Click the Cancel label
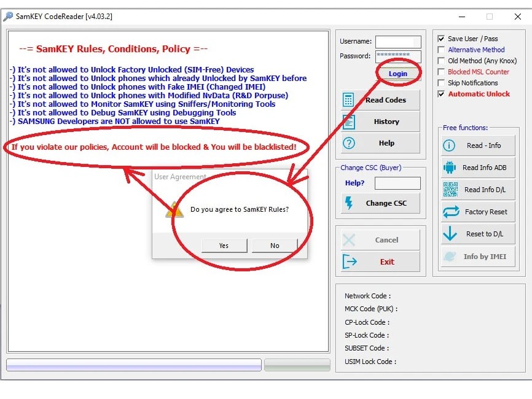The height and width of the screenshot is (399, 532). [x=386, y=240]
